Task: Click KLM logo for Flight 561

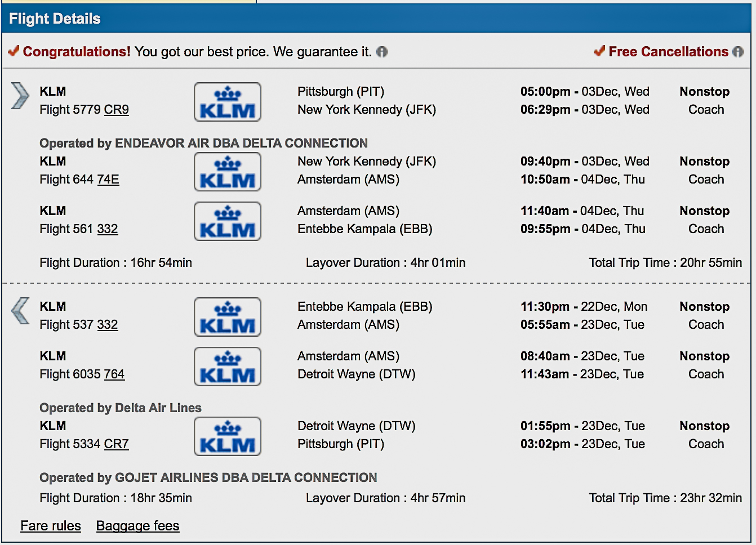Action: 228,221
